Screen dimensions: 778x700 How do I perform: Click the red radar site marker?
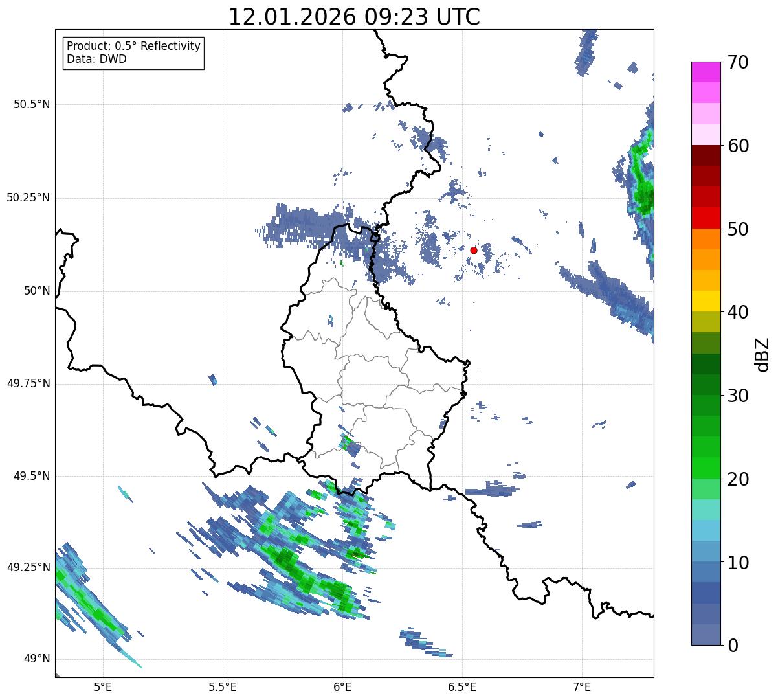[474, 250]
